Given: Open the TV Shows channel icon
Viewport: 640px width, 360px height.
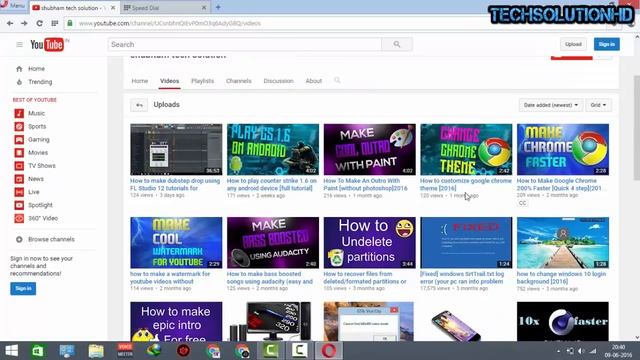Looking at the screenshot, I should click(x=19, y=166).
